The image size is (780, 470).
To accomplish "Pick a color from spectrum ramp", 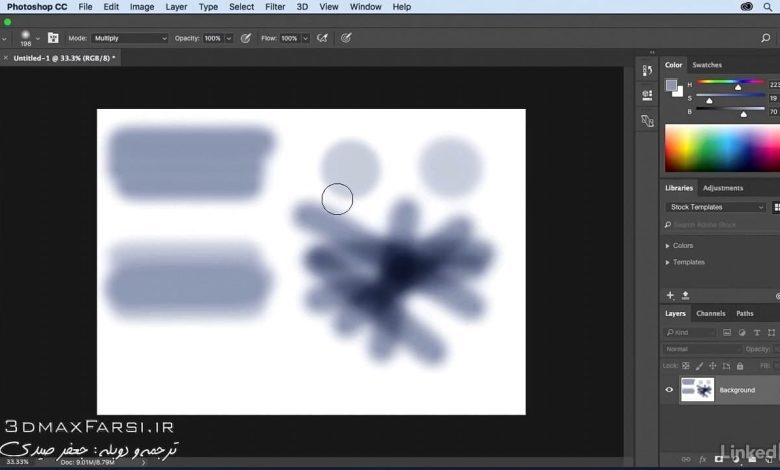I will tap(722, 148).
